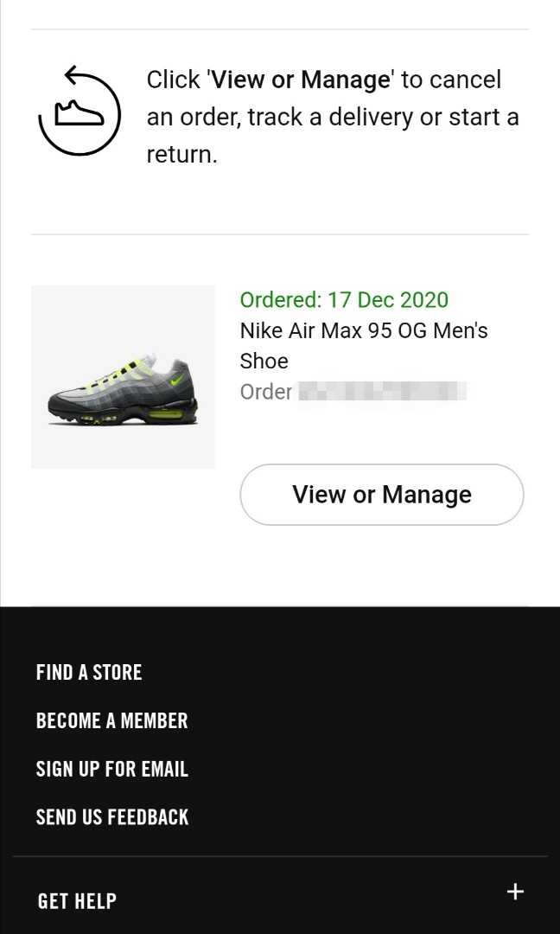Open the Air Max 95 shoe thumbnail
The image size is (560, 934).
coord(123,376)
